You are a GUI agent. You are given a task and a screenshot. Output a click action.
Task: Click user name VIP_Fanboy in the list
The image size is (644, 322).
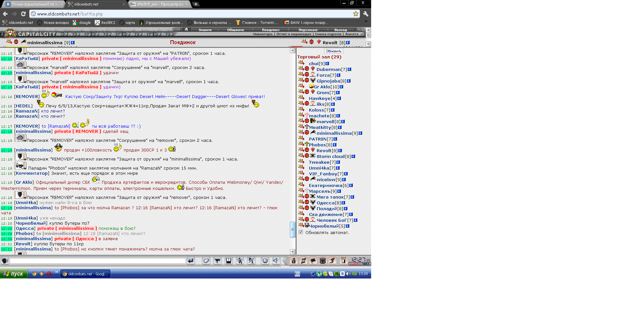(323, 174)
